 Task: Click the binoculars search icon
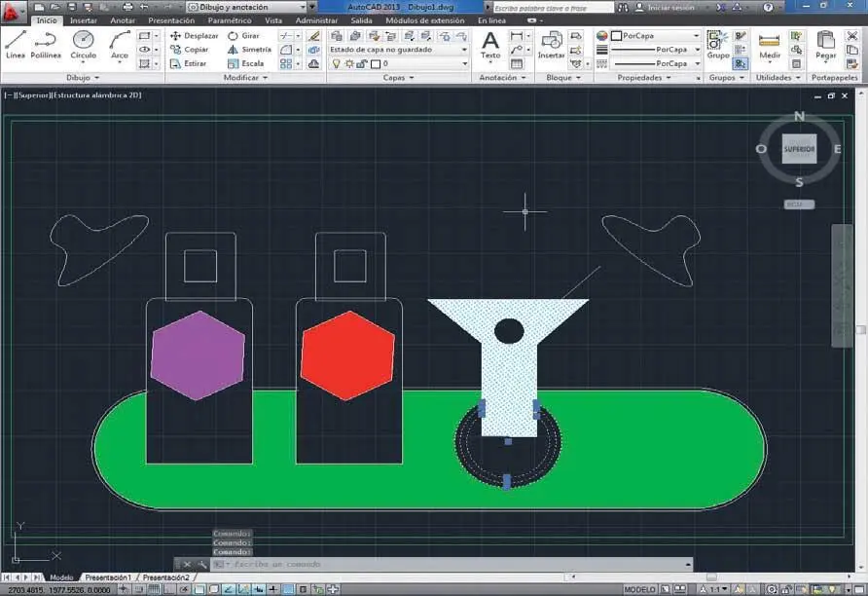[x=624, y=7]
